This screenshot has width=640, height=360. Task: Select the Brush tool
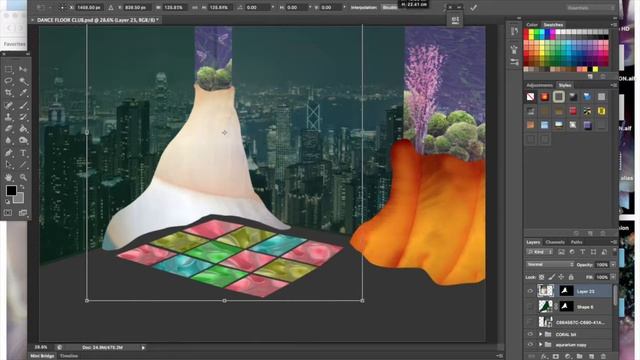[23, 105]
